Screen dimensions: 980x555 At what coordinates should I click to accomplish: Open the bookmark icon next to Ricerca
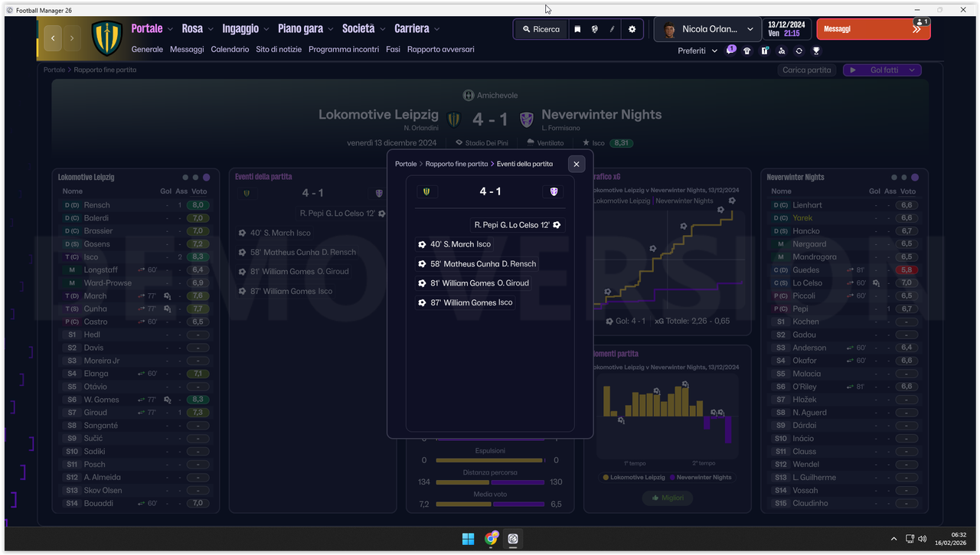coord(578,29)
